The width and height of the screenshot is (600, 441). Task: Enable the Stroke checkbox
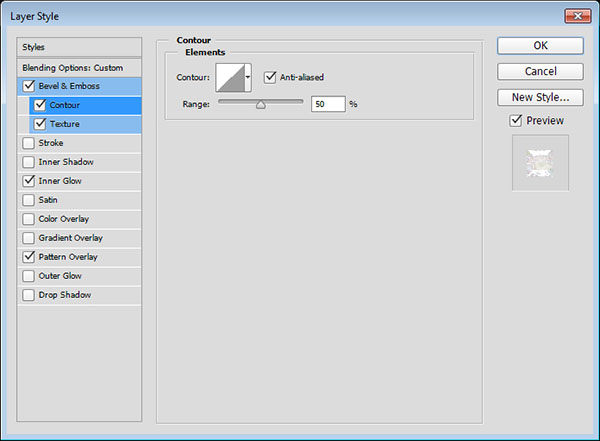pos(28,143)
